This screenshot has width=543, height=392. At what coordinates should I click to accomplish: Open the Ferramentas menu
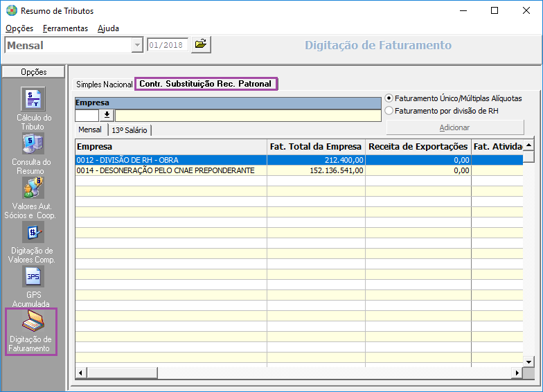click(65, 28)
